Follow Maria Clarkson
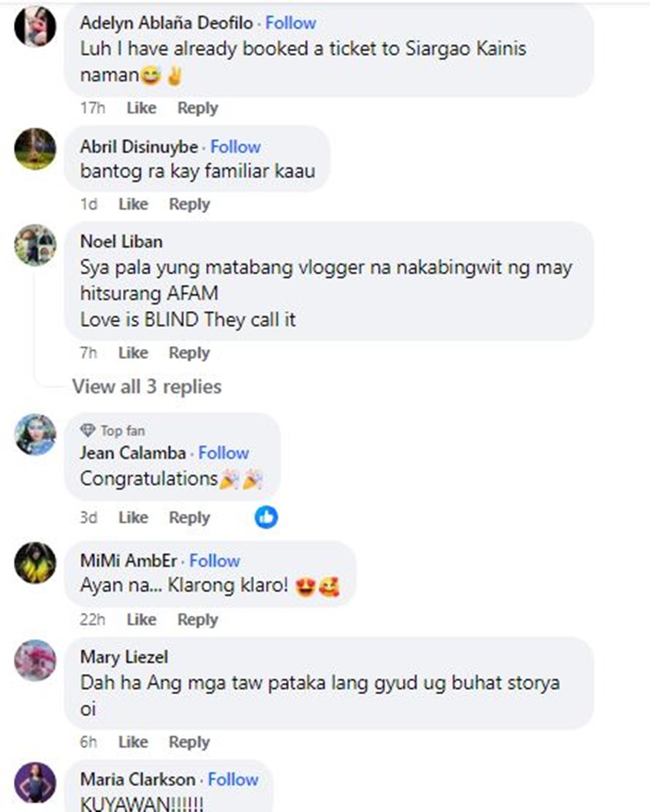Viewport: 650px width, 812px height. [233, 779]
